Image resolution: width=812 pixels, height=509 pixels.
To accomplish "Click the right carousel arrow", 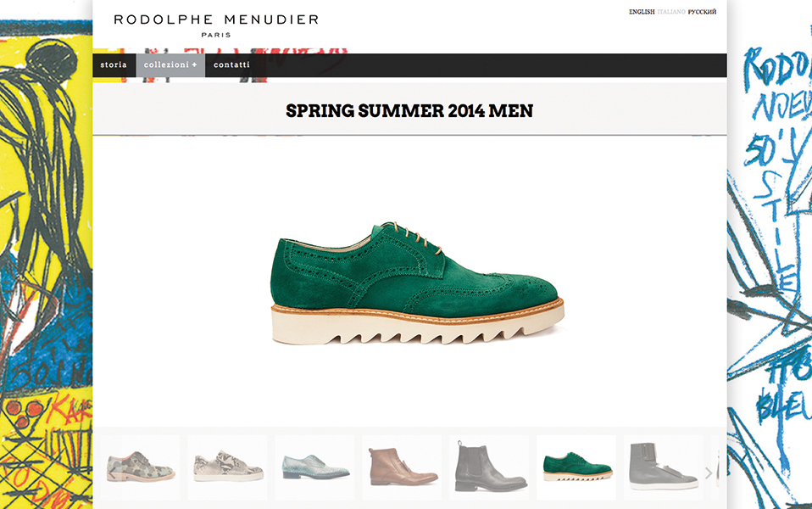I will (709, 473).
